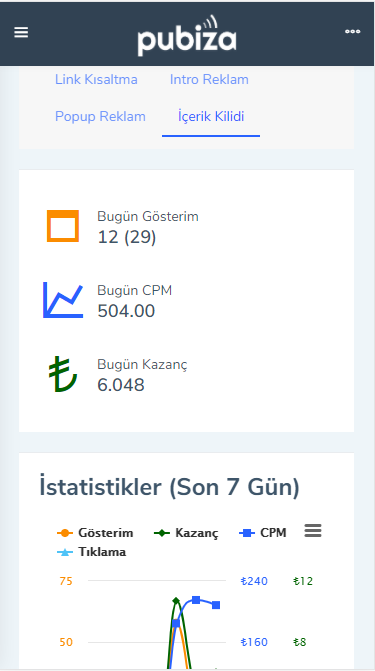Click the pubiza logo
Viewport: 375px width, 671px height.
[x=187, y=36]
